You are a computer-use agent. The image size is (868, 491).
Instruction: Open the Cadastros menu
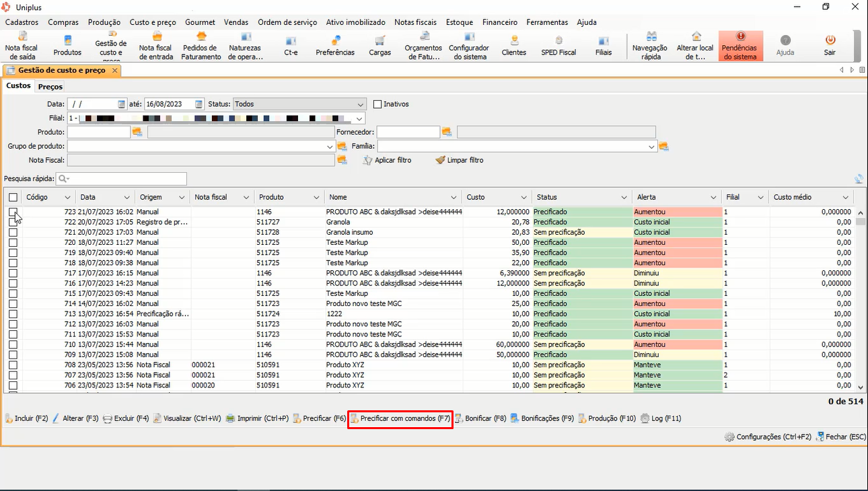click(x=22, y=22)
